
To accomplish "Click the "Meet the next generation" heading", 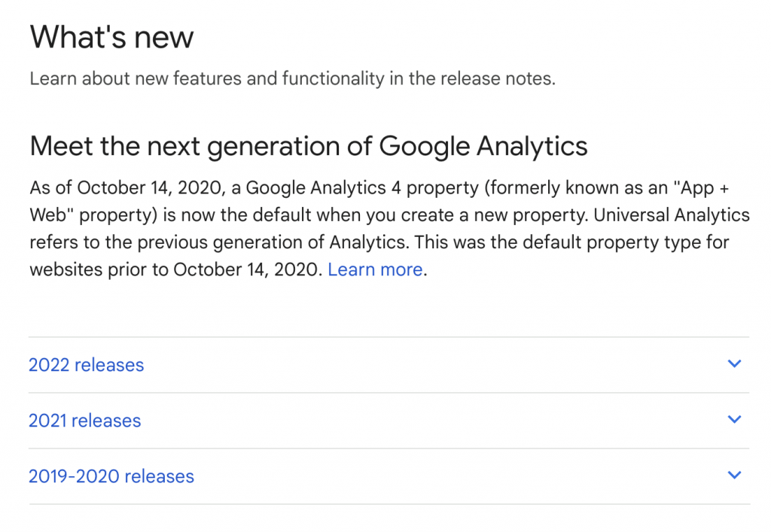I will click(x=308, y=145).
